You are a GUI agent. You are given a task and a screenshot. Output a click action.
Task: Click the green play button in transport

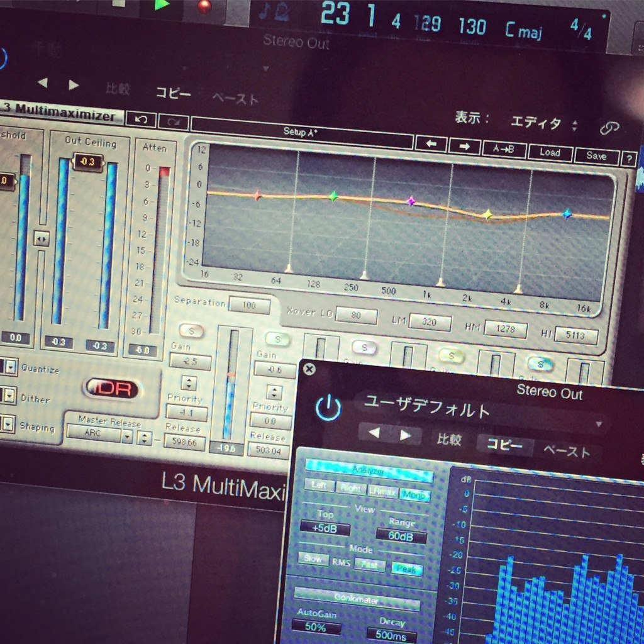(x=161, y=5)
